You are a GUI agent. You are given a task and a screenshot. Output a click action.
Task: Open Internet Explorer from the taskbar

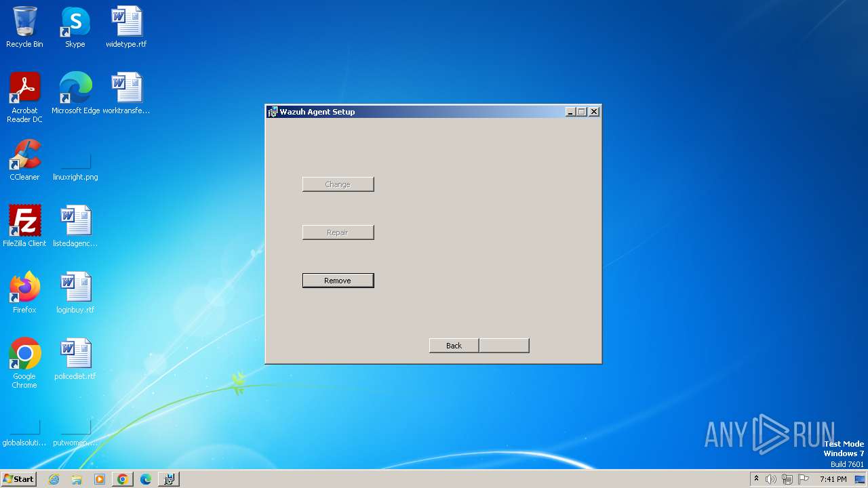(x=54, y=479)
